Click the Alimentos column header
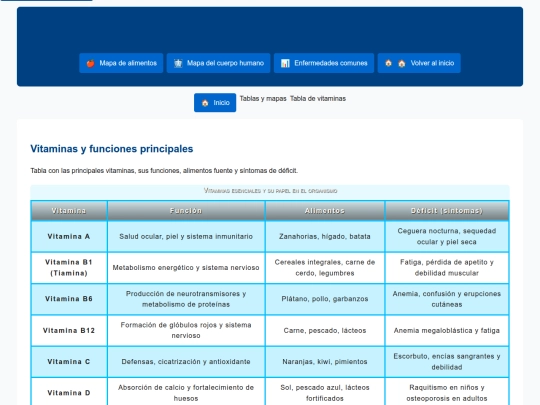 point(325,211)
